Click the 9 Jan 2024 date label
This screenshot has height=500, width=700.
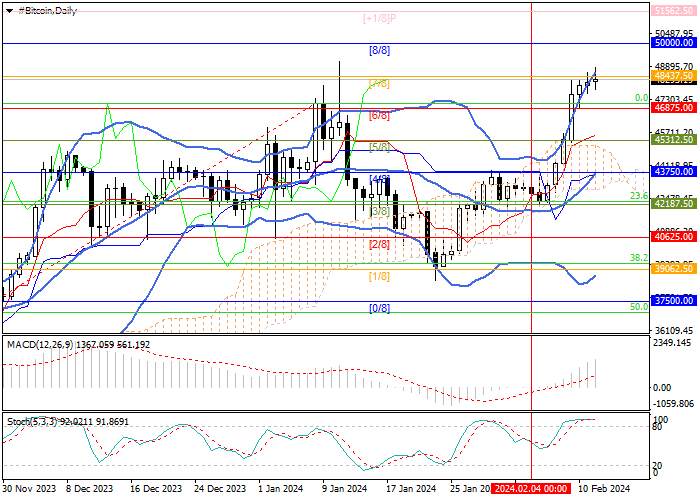[345, 488]
